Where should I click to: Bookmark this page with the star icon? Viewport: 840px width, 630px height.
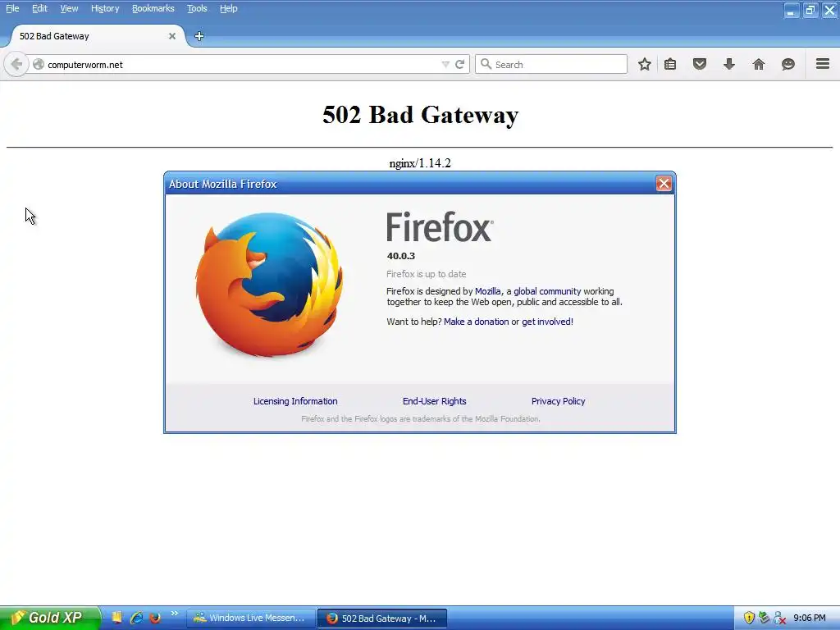pyautogui.click(x=645, y=64)
